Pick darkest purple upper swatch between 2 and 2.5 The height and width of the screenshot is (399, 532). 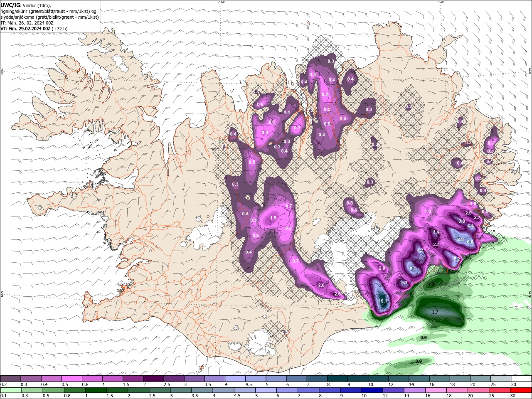153,379
